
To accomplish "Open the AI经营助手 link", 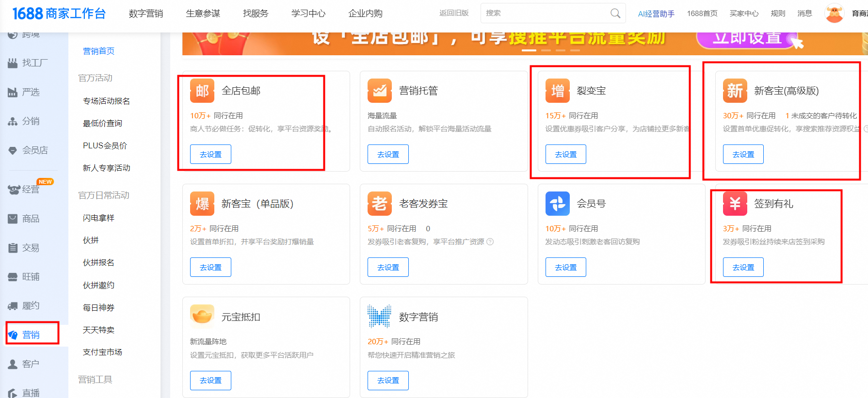I will tap(656, 14).
